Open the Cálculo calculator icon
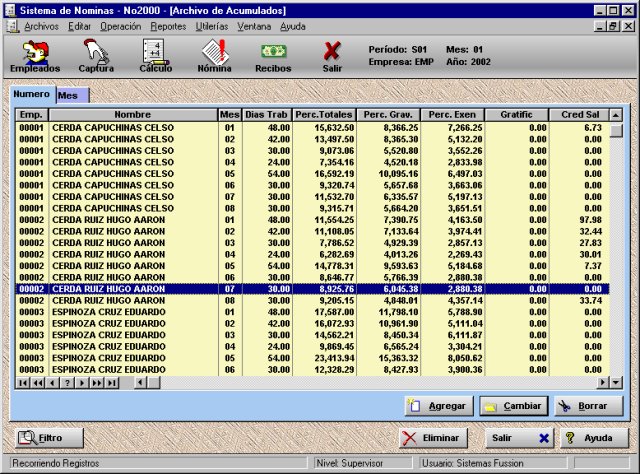 pos(155,55)
